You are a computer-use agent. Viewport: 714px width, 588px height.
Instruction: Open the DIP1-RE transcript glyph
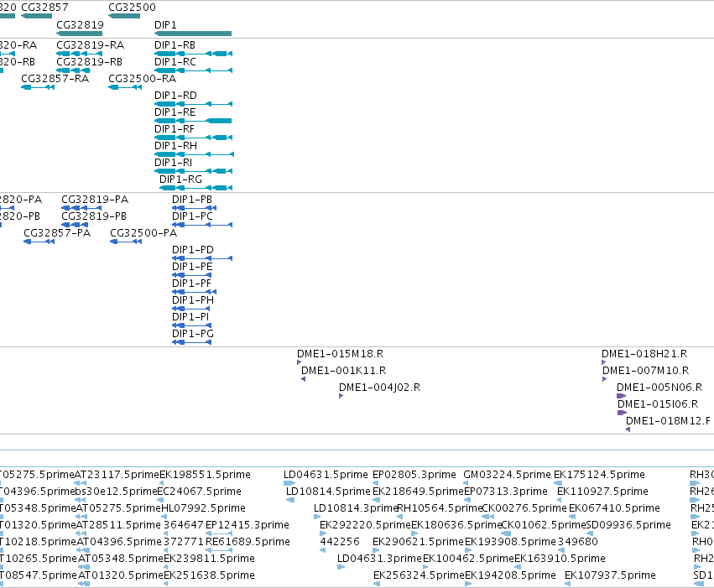coord(193,121)
